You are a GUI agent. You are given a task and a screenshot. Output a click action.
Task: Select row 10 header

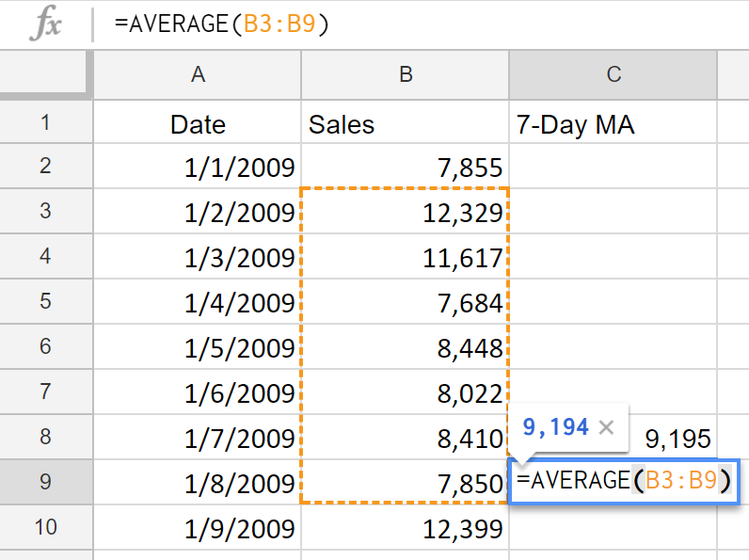[x=46, y=528]
